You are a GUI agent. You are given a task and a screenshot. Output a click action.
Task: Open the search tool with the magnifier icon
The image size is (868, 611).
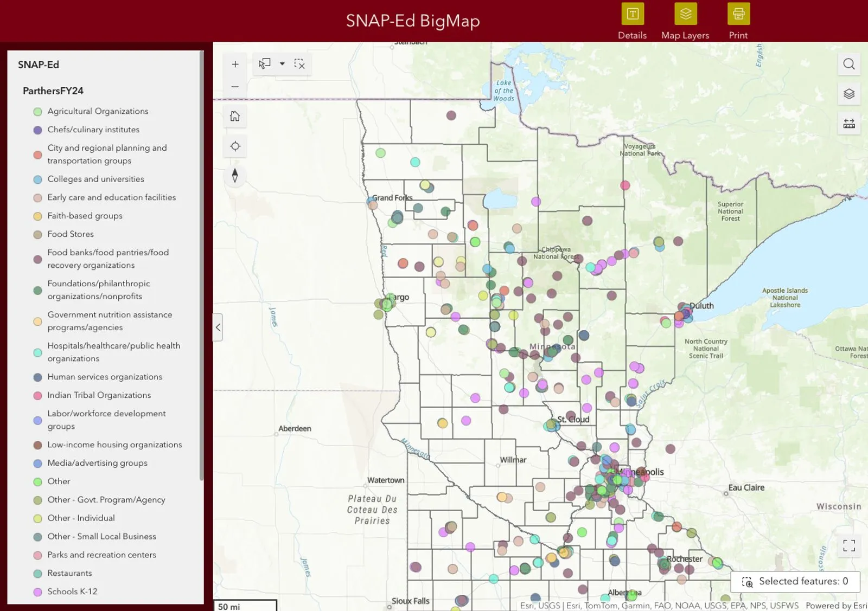click(x=848, y=63)
